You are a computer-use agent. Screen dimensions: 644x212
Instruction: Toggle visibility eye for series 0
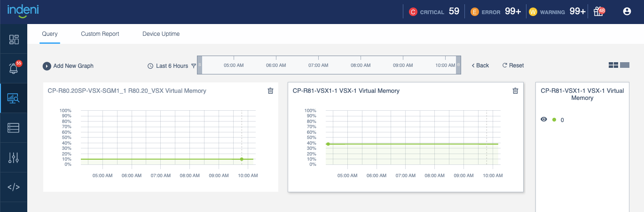(x=544, y=120)
